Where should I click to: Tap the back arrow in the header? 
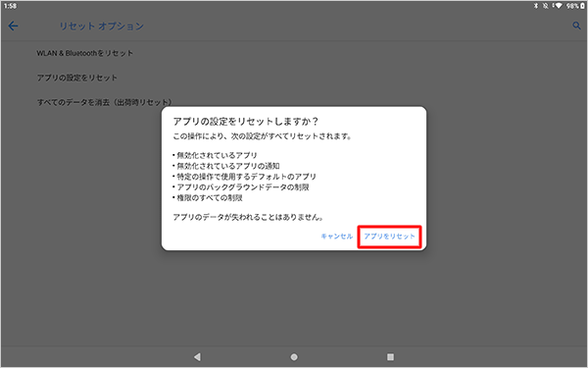click(x=13, y=26)
